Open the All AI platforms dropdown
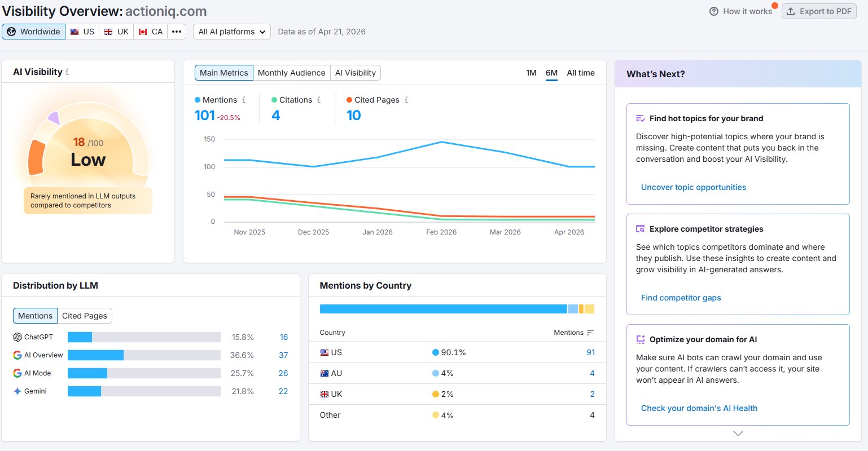868x451 pixels. [x=232, y=32]
